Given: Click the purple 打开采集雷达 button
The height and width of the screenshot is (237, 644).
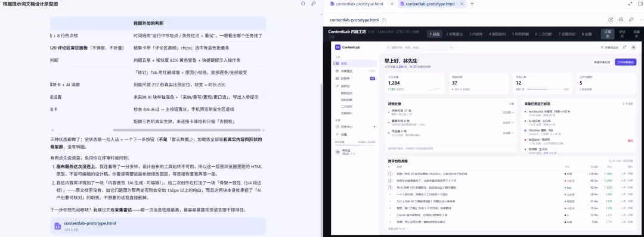Looking at the screenshot, I should [626, 62].
